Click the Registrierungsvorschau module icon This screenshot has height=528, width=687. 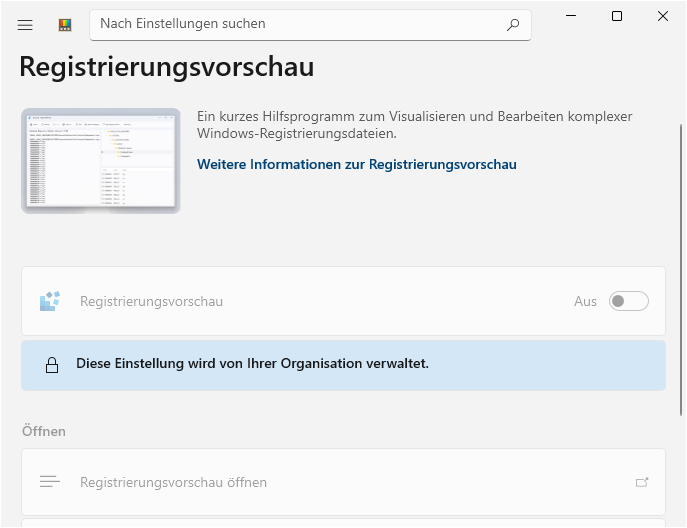click(50, 301)
